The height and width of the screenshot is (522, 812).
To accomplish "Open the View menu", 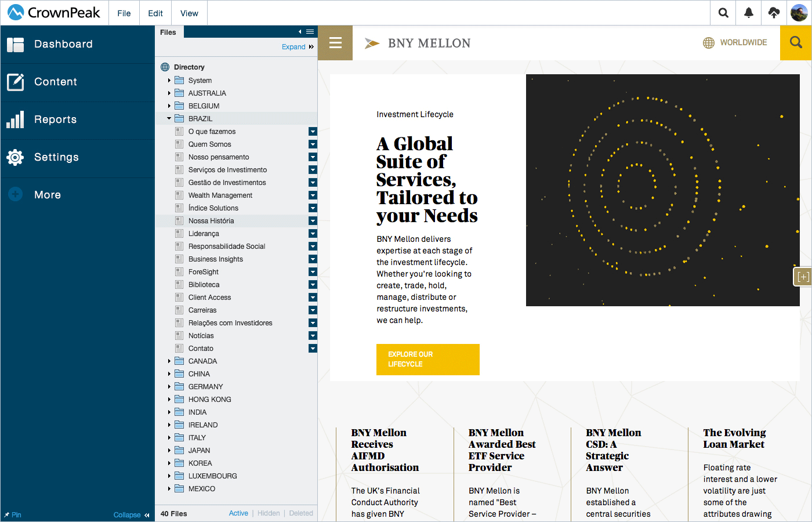I will coord(189,13).
